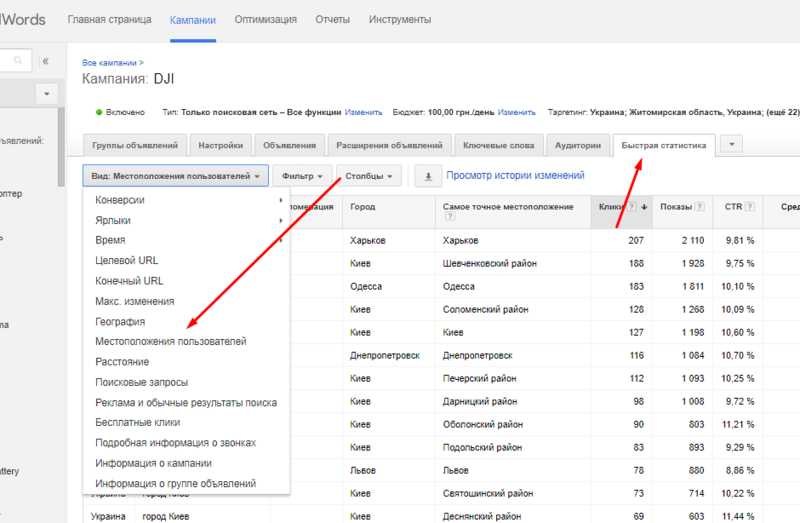Open Просмотр истории изменений link

click(515, 176)
